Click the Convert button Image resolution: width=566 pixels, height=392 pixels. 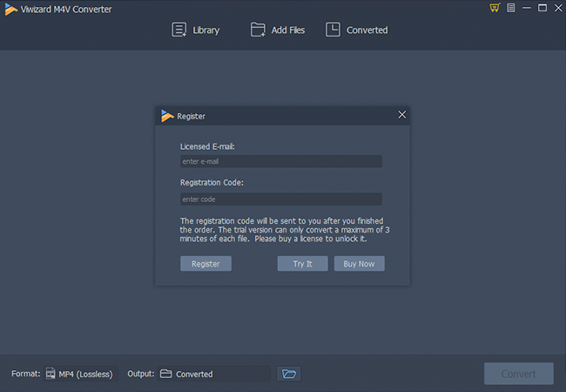click(518, 374)
